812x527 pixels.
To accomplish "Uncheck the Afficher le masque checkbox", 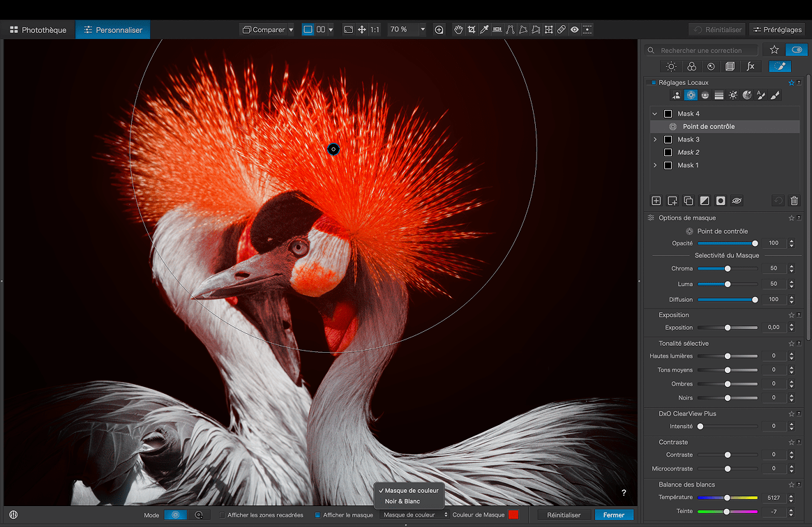I will coord(318,515).
